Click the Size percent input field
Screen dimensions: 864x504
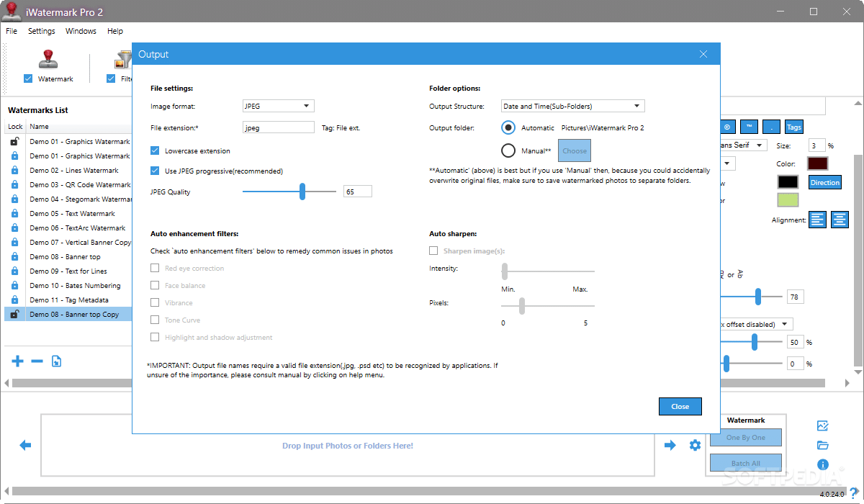tap(816, 145)
